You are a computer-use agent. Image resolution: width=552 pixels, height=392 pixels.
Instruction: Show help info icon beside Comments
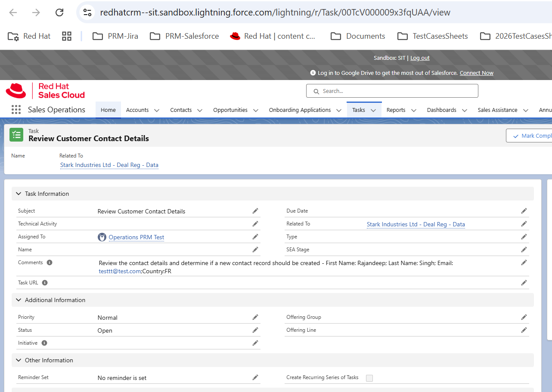[x=50, y=262]
